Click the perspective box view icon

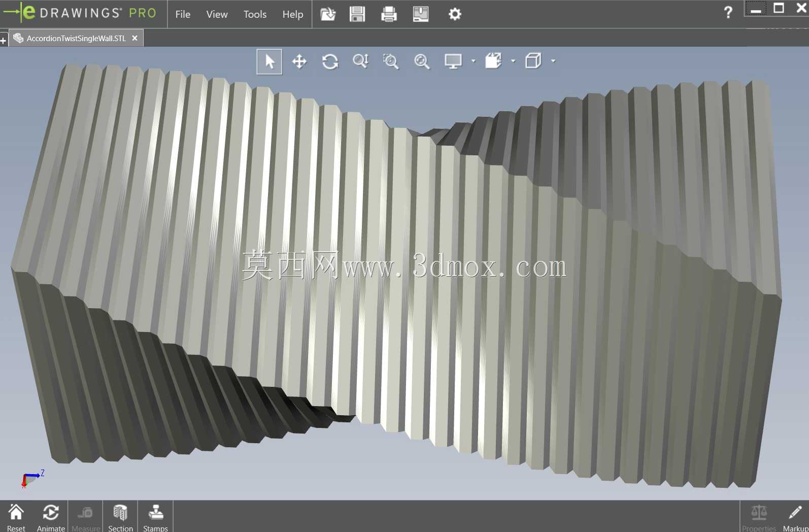533,61
